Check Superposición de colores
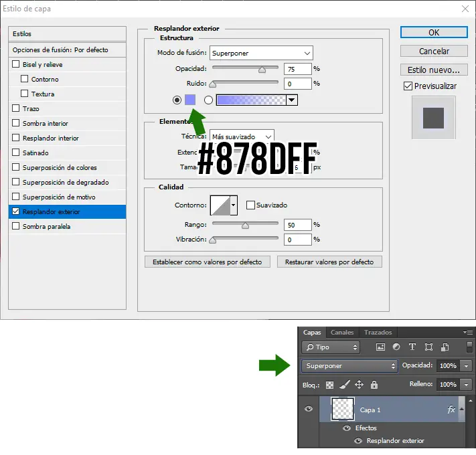This screenshot has width=476, height=455. [x=16, y=167]
